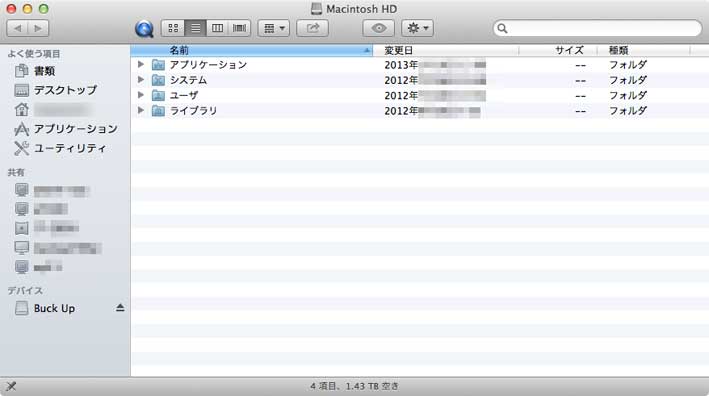The image size is (709, 396).
Task: Click the デスクトップ icon in sidebar
Action: (x=22, y=90)
